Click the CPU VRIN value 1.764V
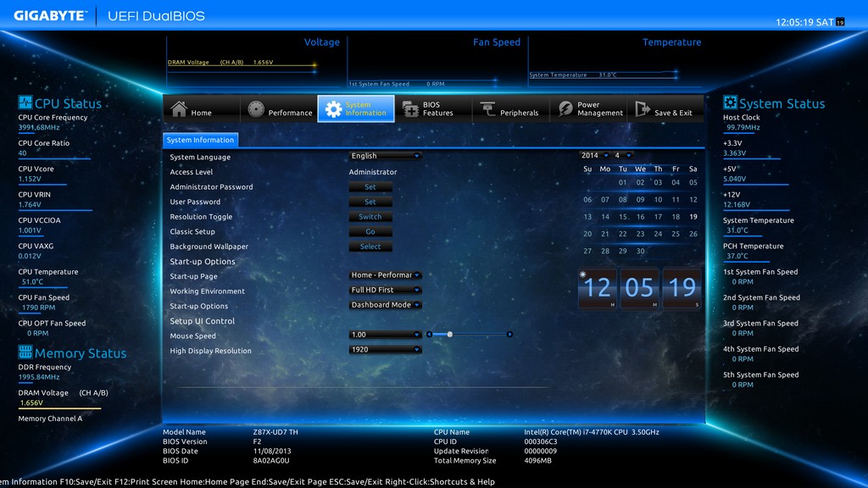 tap(30, 205)
